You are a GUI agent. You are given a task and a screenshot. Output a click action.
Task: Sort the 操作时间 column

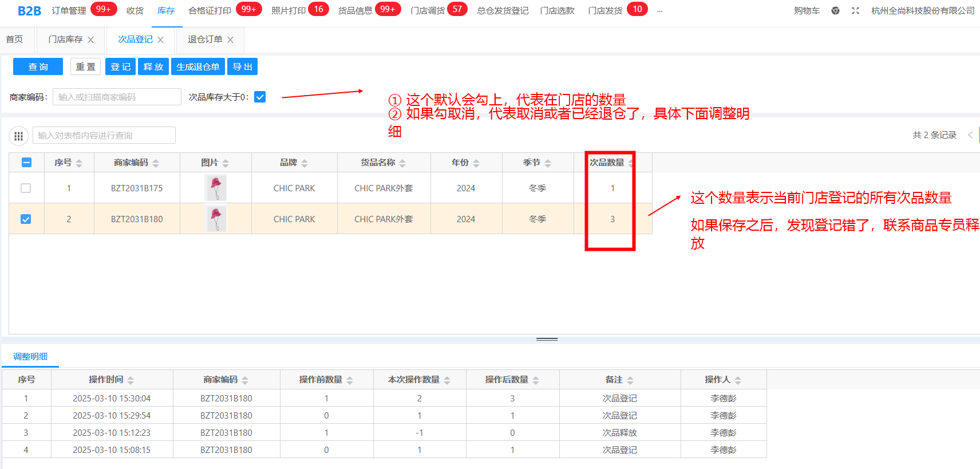(x=131, y=380)
